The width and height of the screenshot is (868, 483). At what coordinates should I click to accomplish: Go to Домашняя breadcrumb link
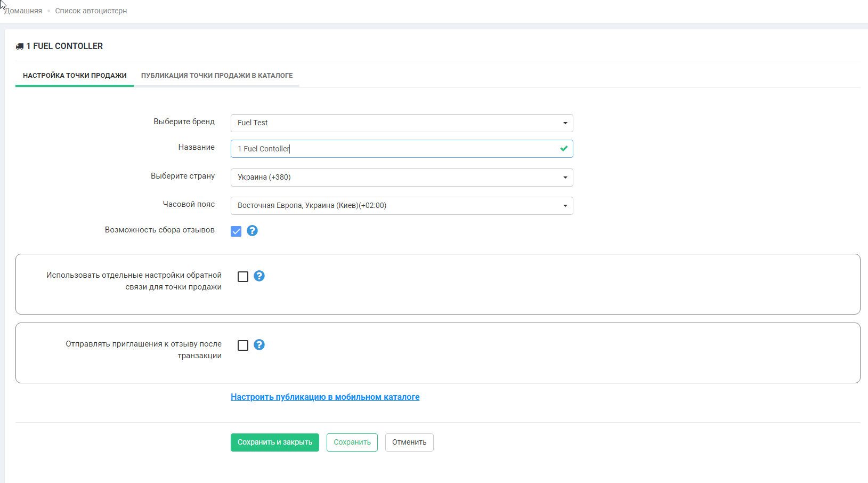pos(23,11)
